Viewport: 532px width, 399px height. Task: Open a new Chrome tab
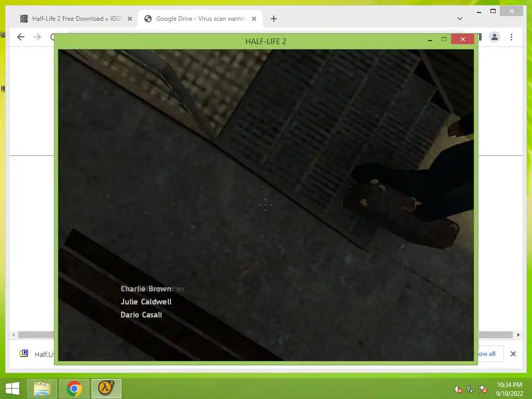pyautogui.click(x=274, y=19)
